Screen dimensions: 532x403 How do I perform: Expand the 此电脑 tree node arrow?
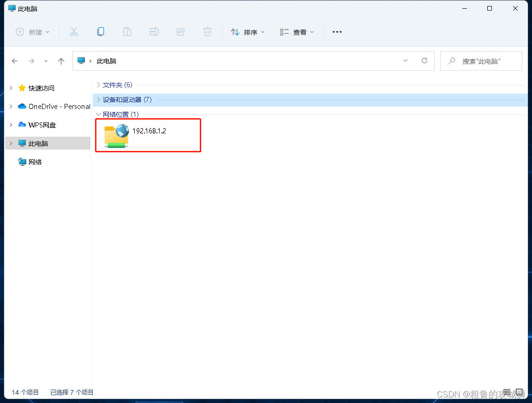pyautogui.click(x=11, y=143)
